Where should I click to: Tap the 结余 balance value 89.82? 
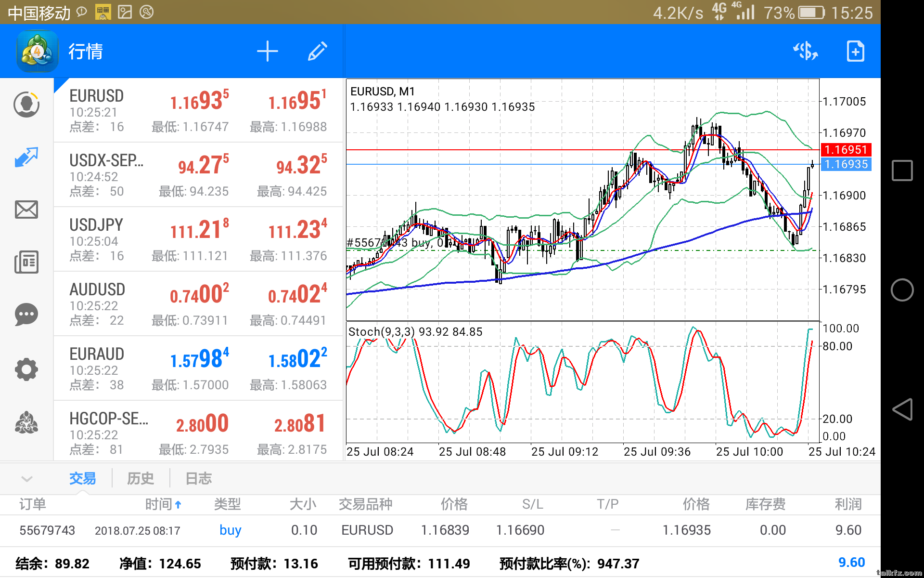click(x=72, y=564)
